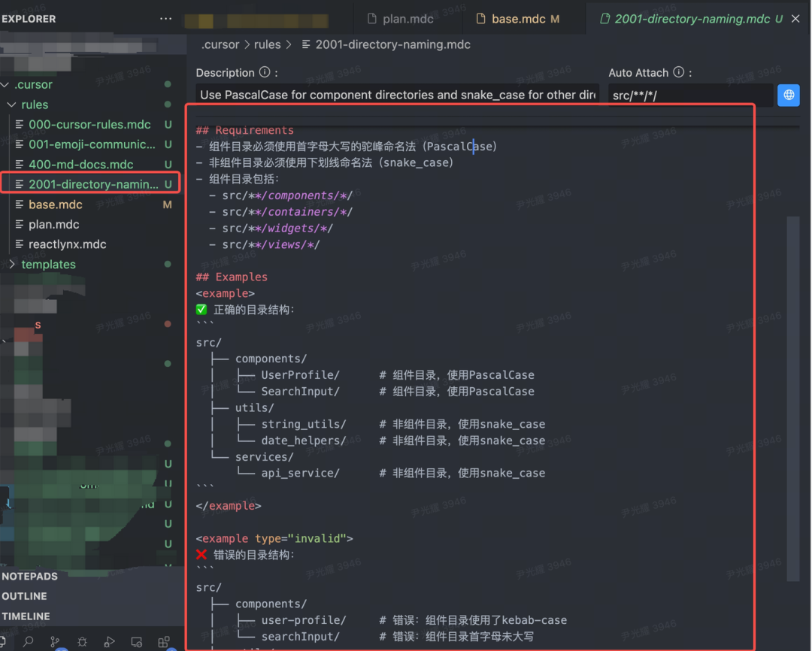Screen dimensions: 812x651
Task: Collapse the .cursor folder
Action: point(5,84)
